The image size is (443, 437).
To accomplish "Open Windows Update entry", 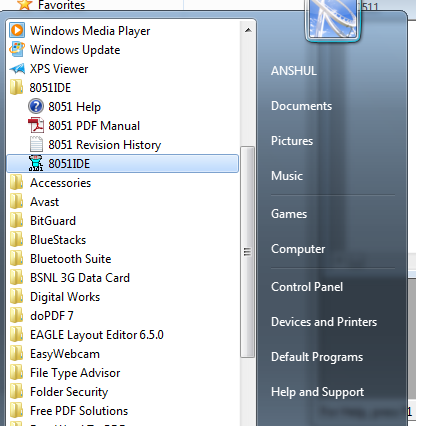I will coord(75,50).
